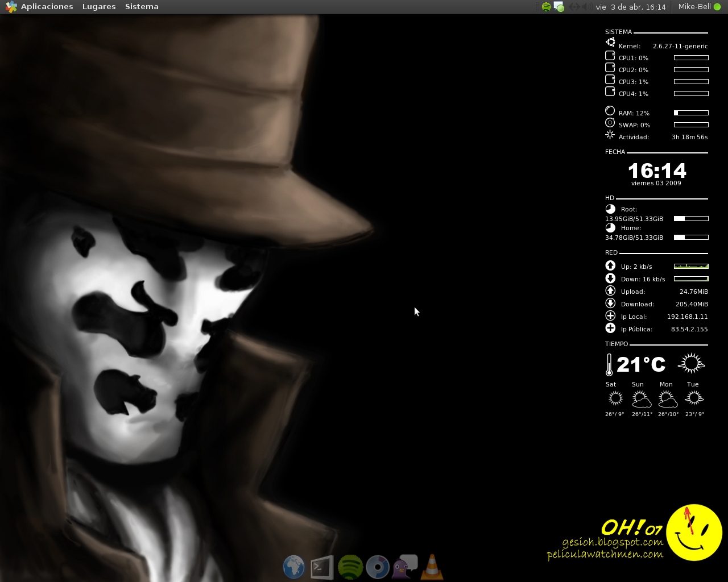
Task: Select the RAM memory icon
Action: click(610, 111)
